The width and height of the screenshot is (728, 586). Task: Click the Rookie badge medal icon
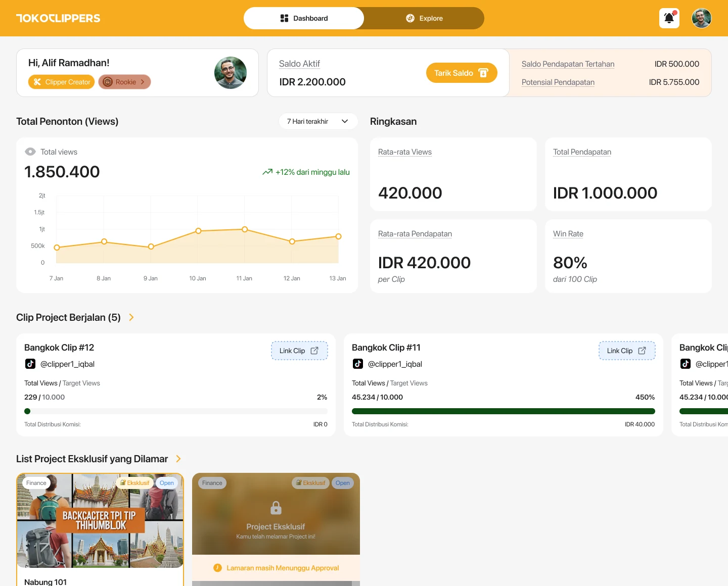coord(108,82)
